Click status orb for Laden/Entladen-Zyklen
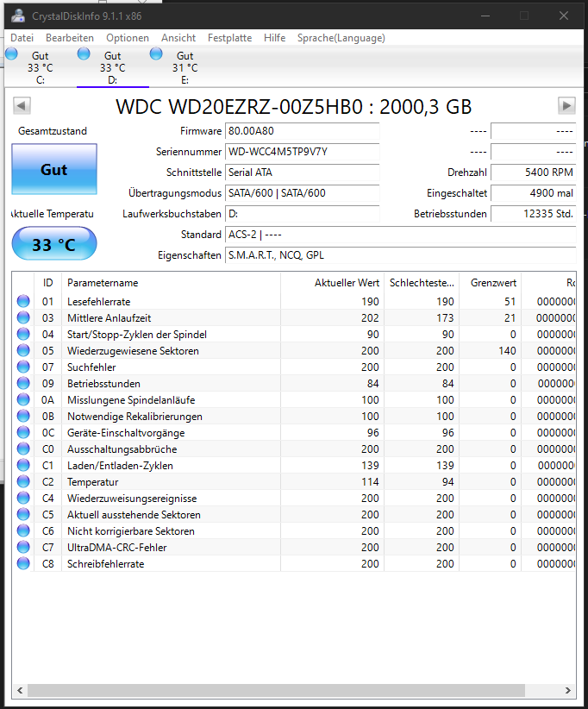 point(23,465)
